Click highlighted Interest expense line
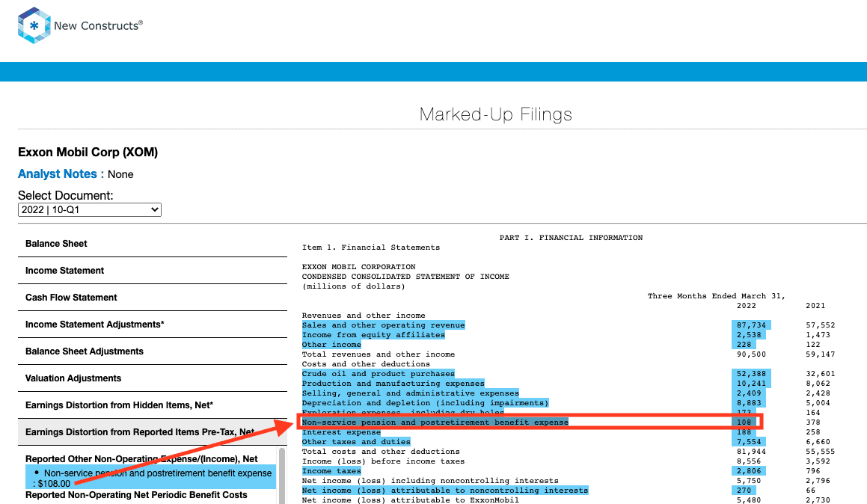This screenshot has width=867, height=504. coord(341,432)
